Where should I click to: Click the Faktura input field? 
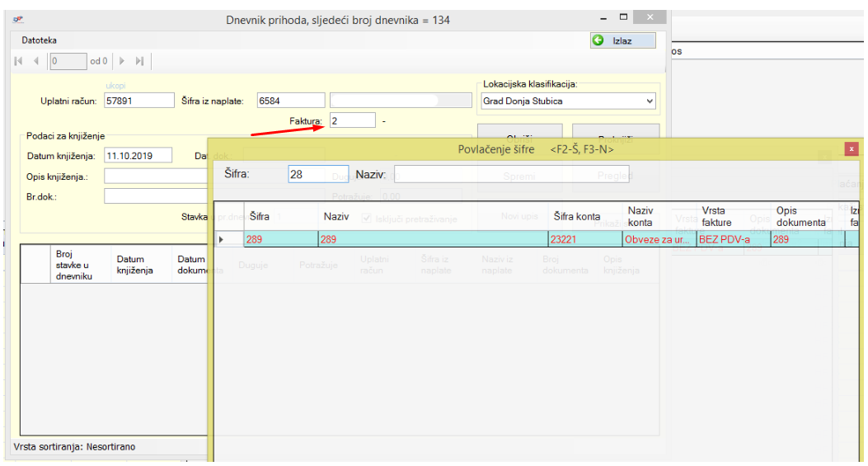[352, 121]
